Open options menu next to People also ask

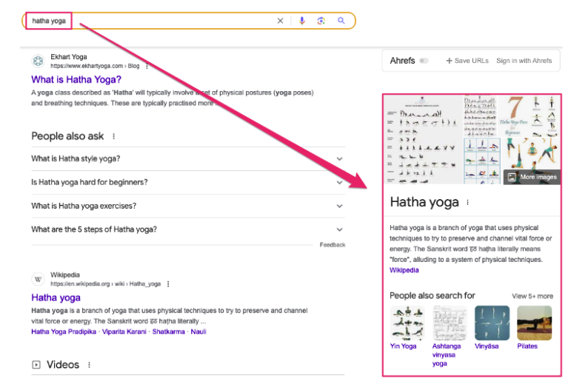tap(113, 136)
